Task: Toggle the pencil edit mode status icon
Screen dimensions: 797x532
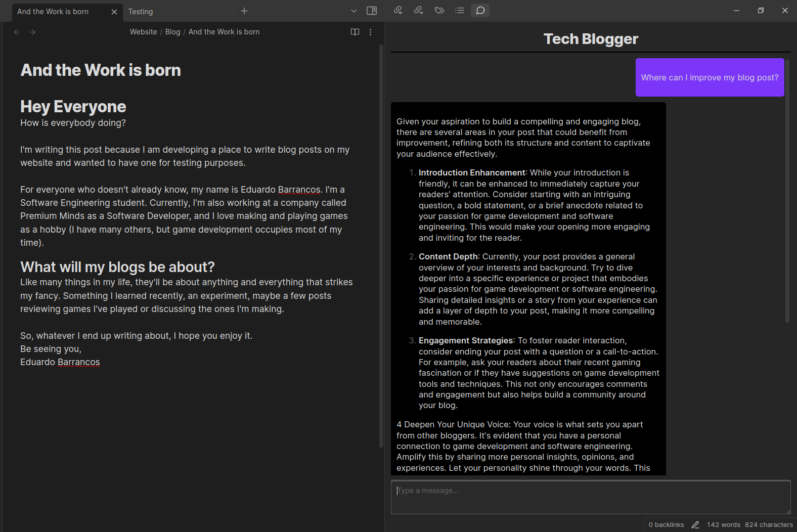Action: [x=695, y=525]
